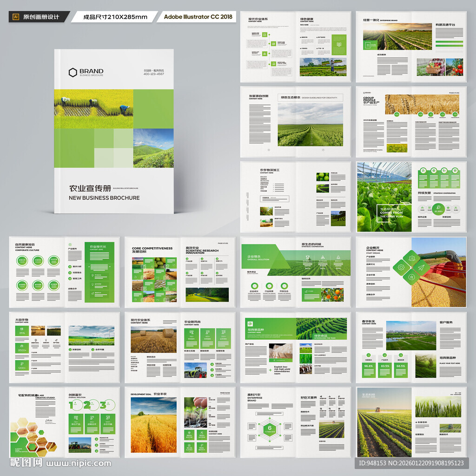This screenshot has height=476, width=476.
Task: Click the 高效农业 SCIENTIFIC RESEARCH INNOVATION heading
Action: 202,251
